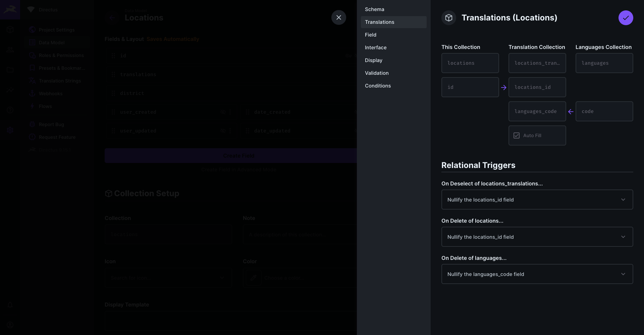Open On Delete of locations dropdown
Image resolution: width=644 pixels, height=335 pixels.
[x=537, y=237]
